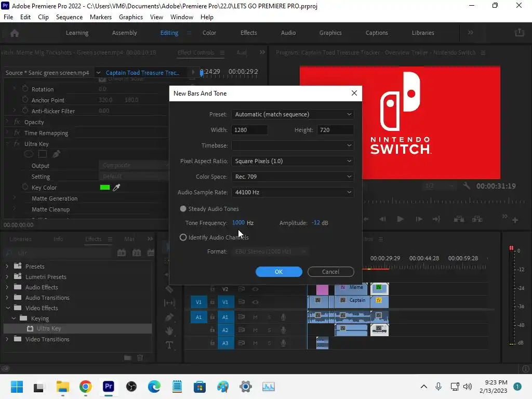The width and height of the screenshot is (532, 399).
Task: Toggle lock on track A2
Action: coord(212,330)
